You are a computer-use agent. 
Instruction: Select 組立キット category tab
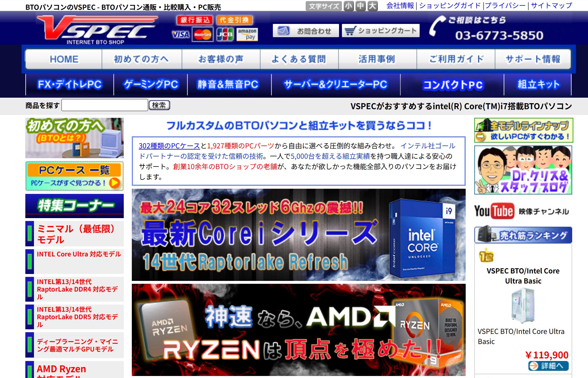[x=538, y=84]
